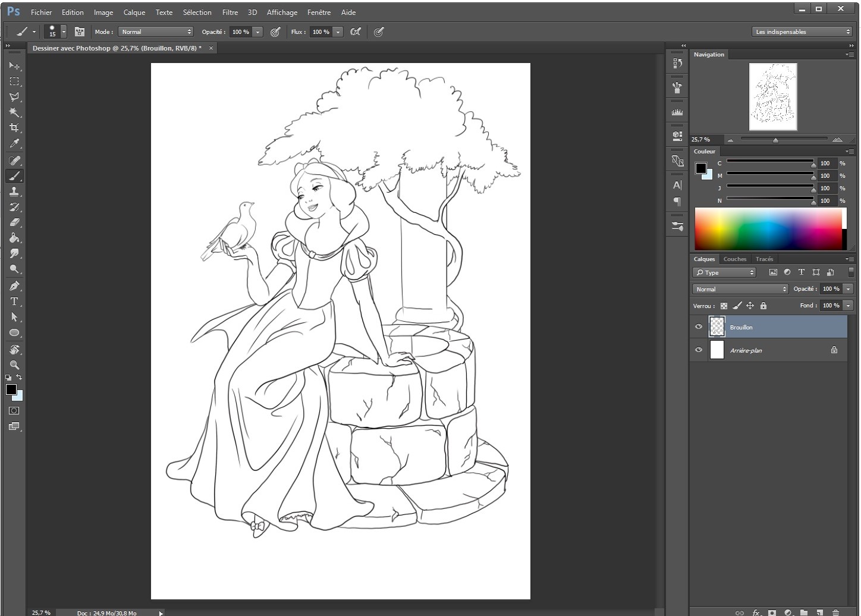Select the Crop tool
The image size is (861, 616).
pos(14,127)
